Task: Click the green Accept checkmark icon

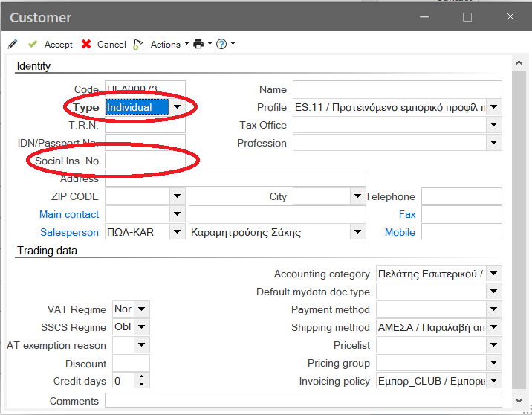Action: coord(33,44)
